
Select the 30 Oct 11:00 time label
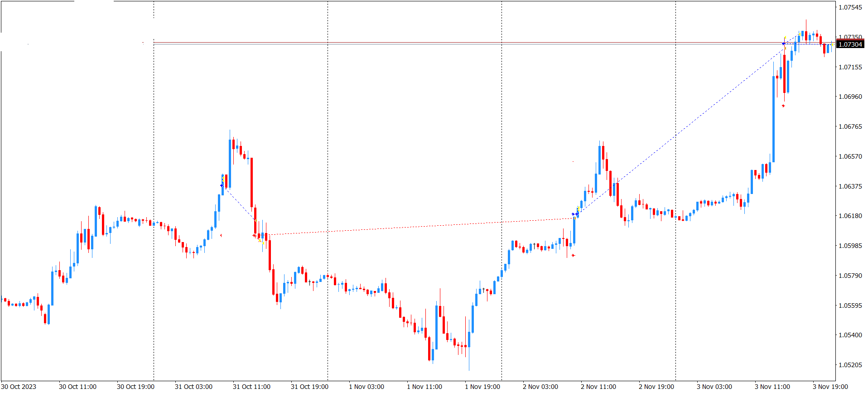pos(77,387)
